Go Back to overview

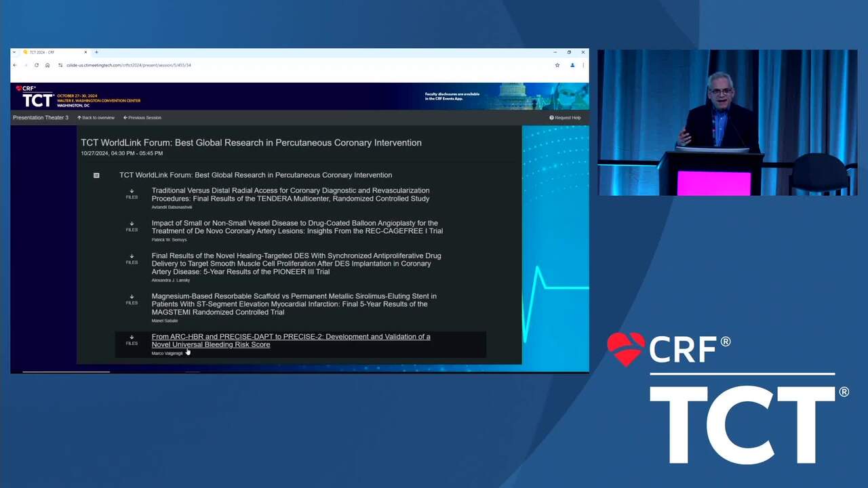tap(96, 118)
